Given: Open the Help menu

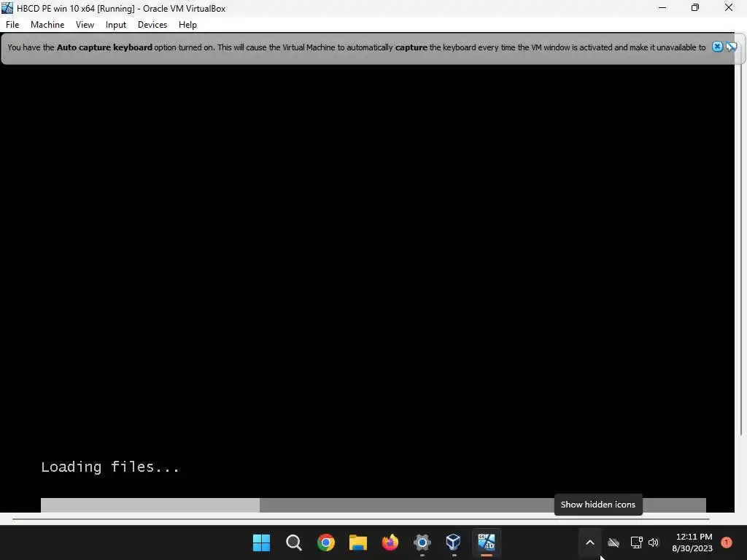Looking at the screenshot, I should coord(187,25).
